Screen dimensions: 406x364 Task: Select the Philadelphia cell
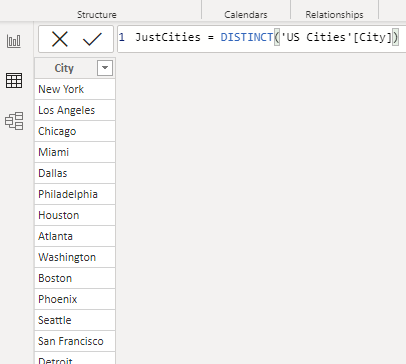75,194
